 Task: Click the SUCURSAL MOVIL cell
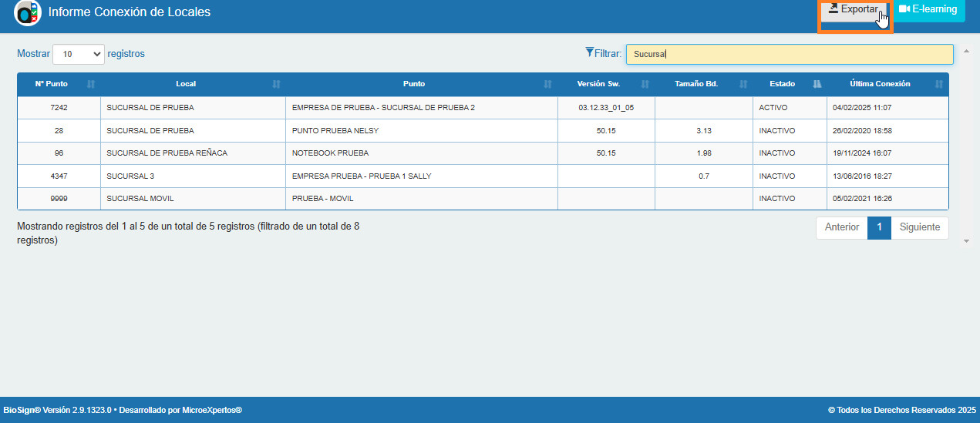click(x=194, y=198)
